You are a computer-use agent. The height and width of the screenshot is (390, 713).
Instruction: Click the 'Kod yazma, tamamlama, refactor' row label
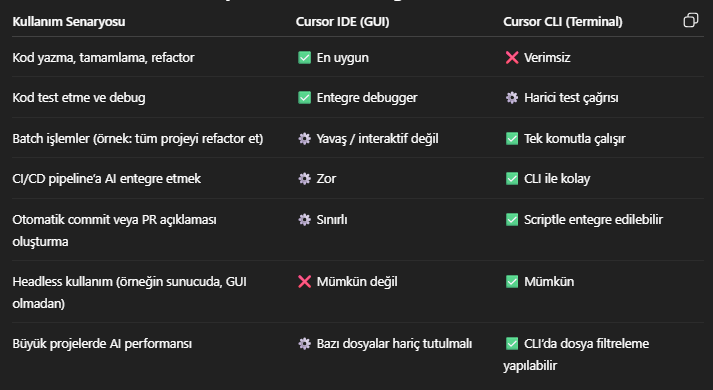point(103,58)
